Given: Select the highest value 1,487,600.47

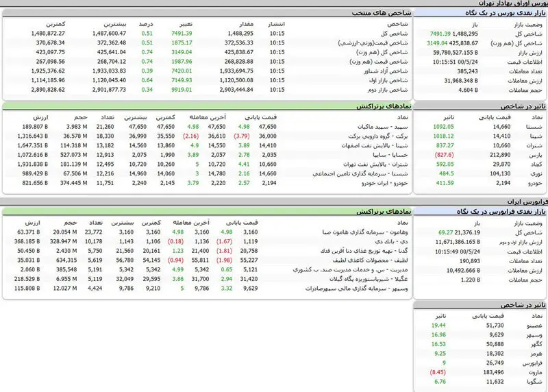Looking at the screenshot, I should pos(109,34).
